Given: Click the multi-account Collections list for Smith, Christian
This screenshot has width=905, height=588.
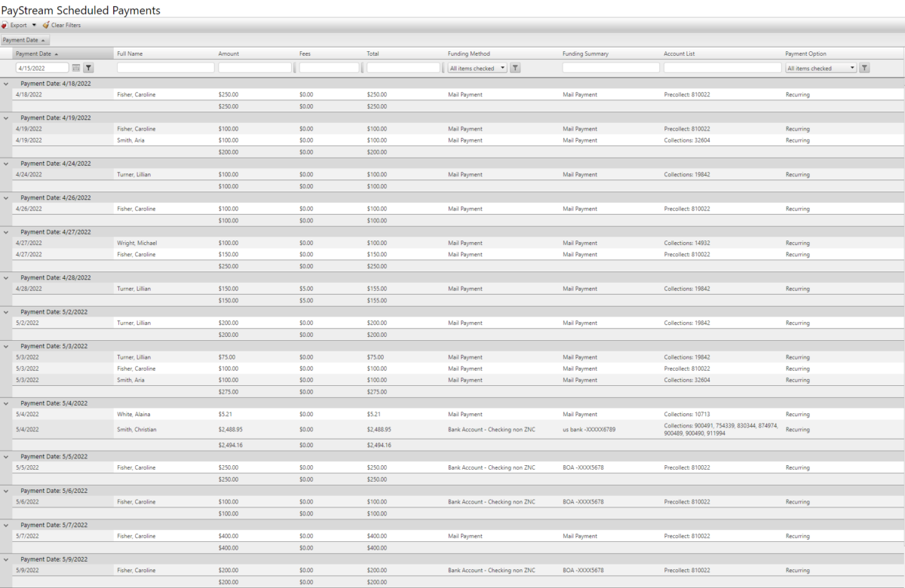Looking at the screenshot, I should [720, 430].
